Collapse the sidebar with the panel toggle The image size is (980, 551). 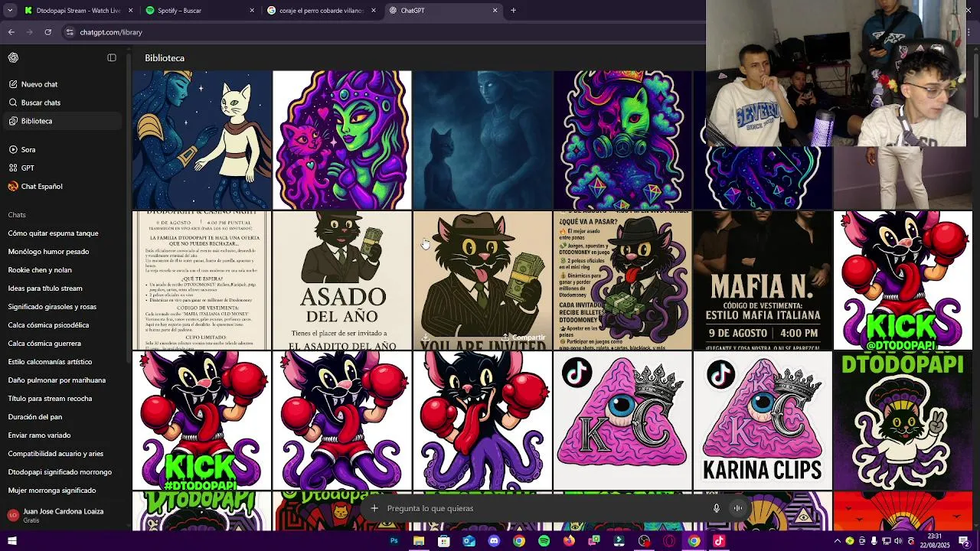(112, 57)
